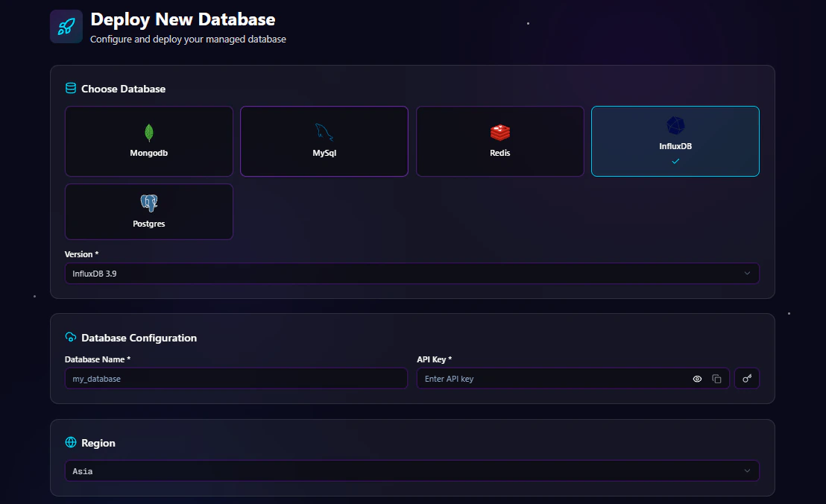Click the Database Name * field label

[98, 359]
